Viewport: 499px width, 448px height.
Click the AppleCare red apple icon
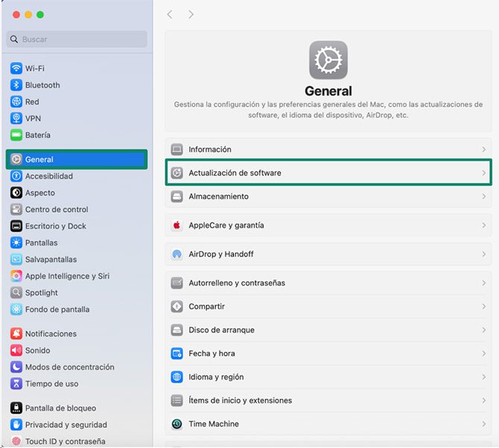pyautogui.click(x=177, y=225)
